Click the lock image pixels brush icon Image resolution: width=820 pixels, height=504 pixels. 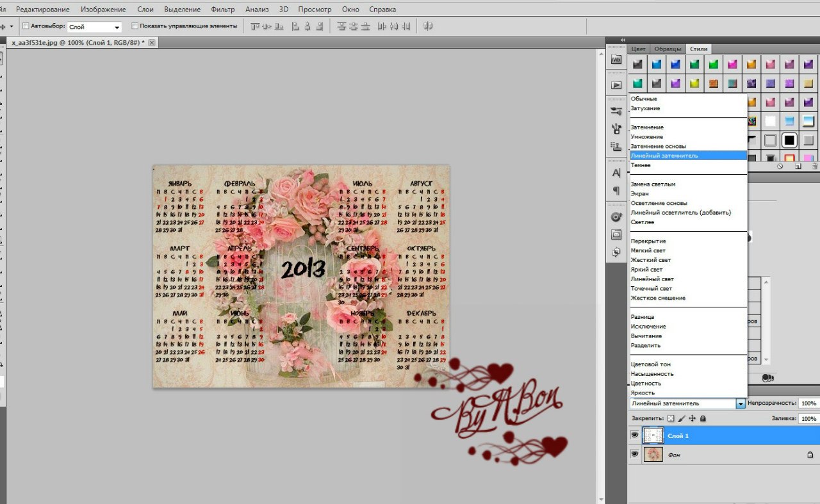click(x=682, y=418)
